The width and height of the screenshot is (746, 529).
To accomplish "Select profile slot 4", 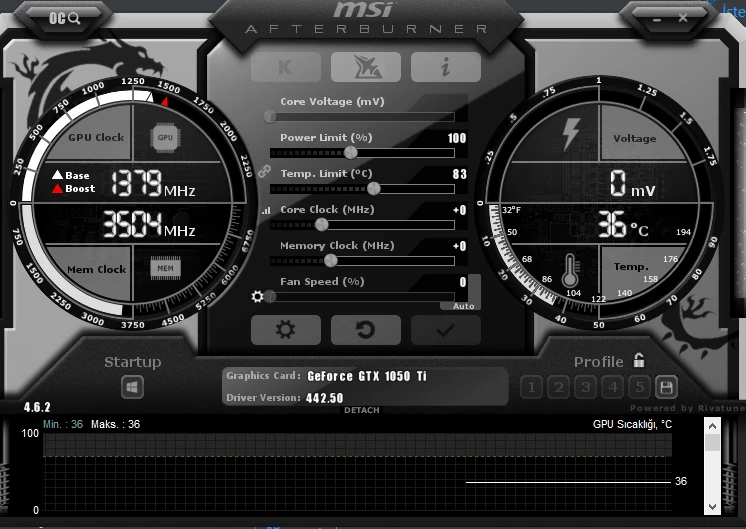I will pos(613,387).
